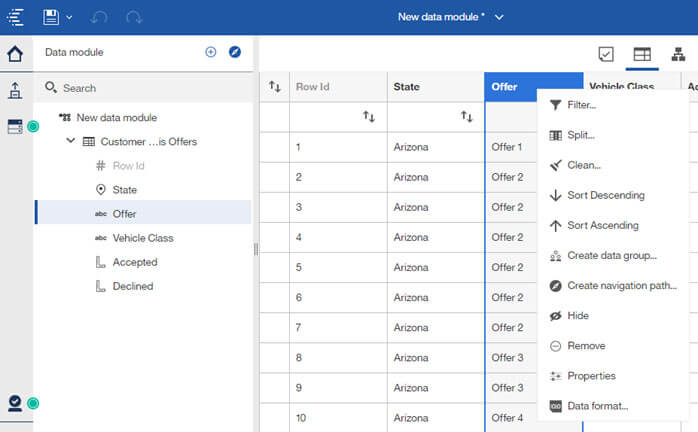Expand the New data module title dropdown
Image resolution: width=698 pixels, height=432 pixels.
tap(499, 17)
